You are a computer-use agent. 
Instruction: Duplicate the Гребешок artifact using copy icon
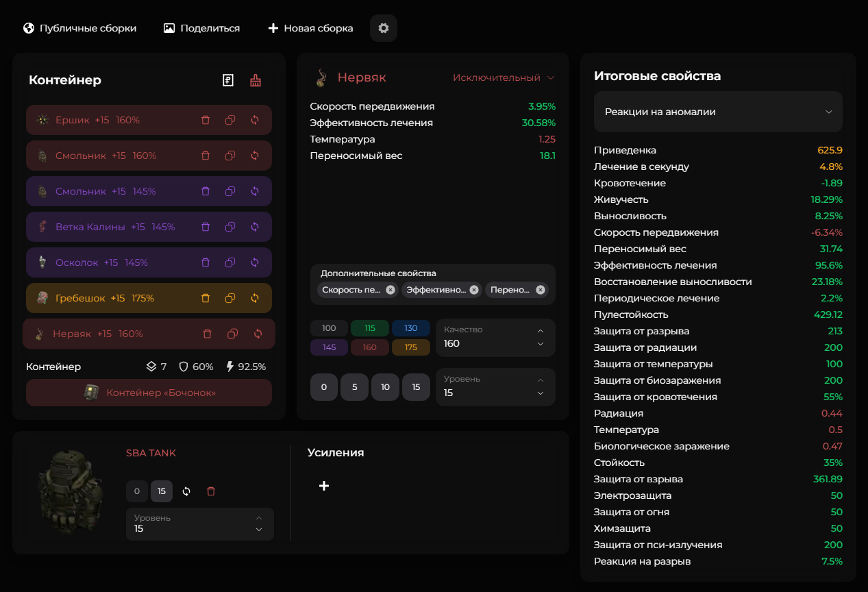230,298
